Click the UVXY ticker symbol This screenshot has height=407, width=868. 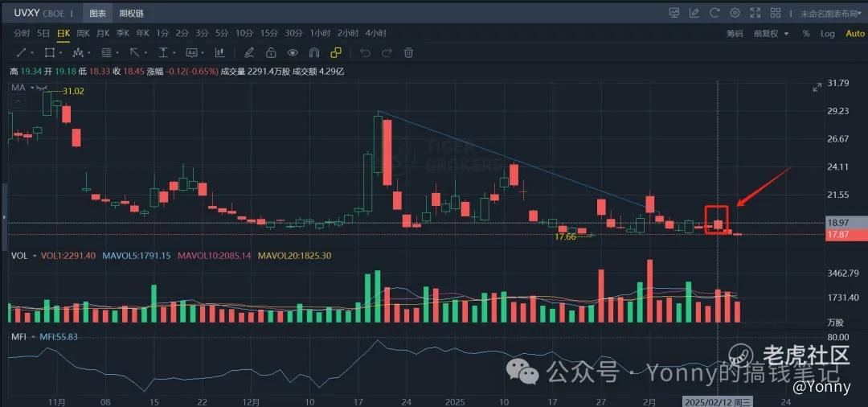point(26,13)
